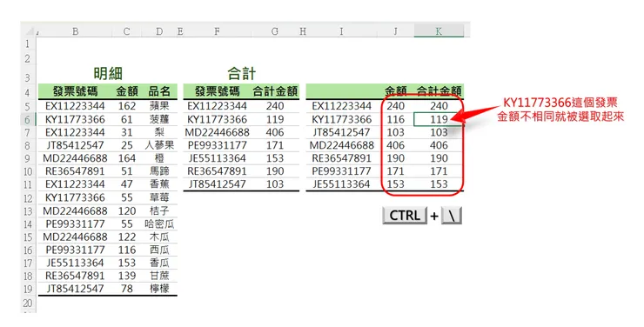
Task: Select row 19 header
Action: [x=28, y=289]
